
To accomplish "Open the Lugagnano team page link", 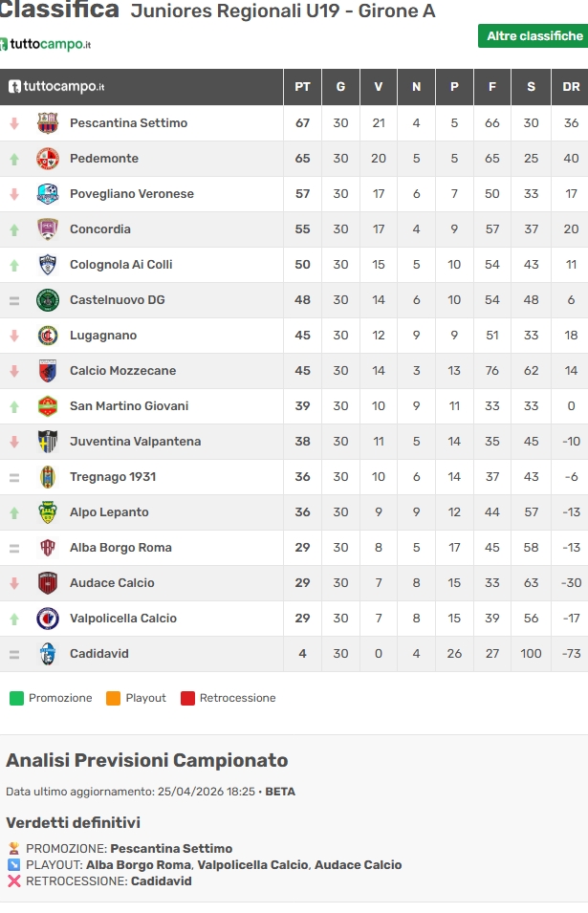I will pos(103,336).
